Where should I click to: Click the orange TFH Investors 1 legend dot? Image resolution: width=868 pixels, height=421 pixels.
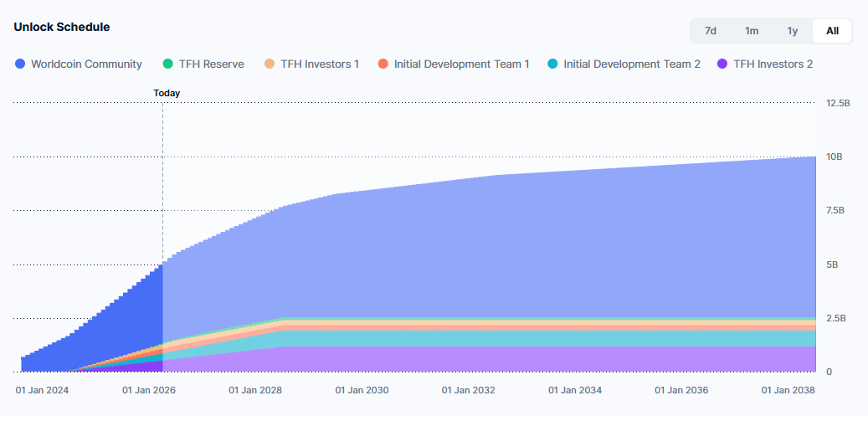(269, 64)
